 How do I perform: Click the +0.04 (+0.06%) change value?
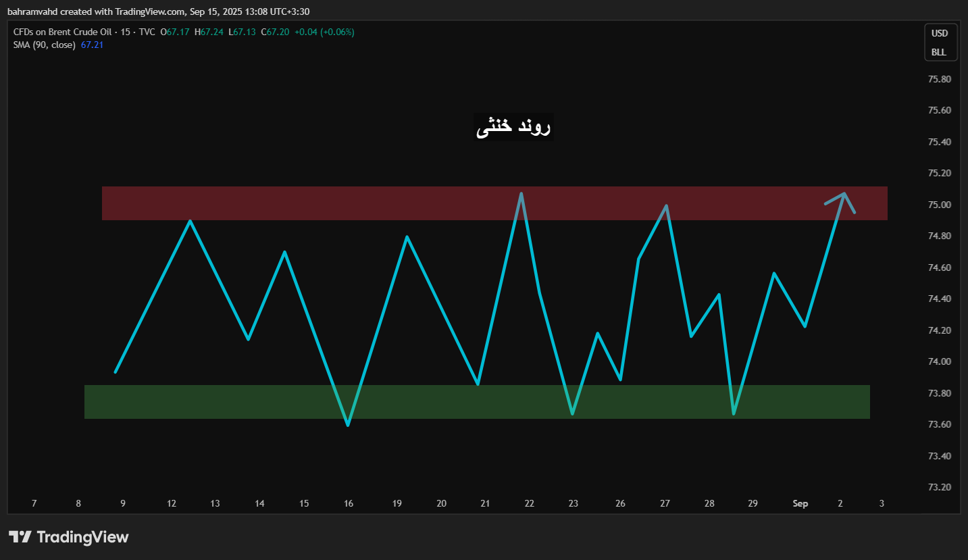click(324, 32)
